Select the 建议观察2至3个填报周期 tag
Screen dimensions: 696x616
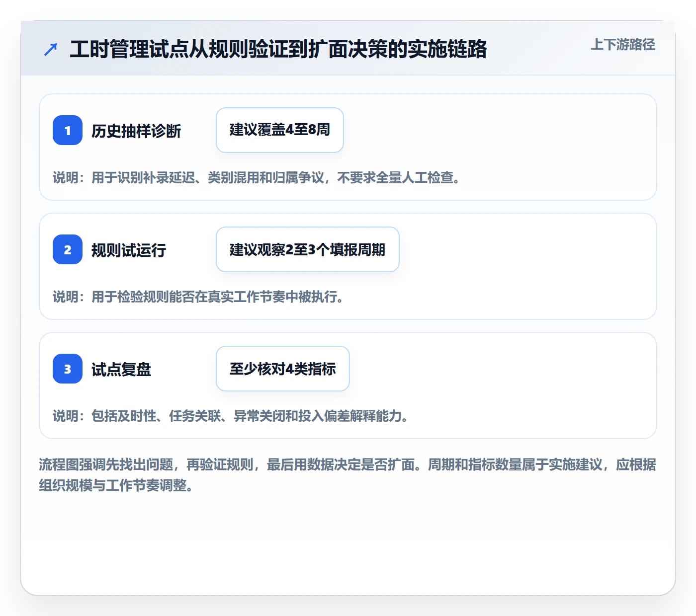pos(308,249)
